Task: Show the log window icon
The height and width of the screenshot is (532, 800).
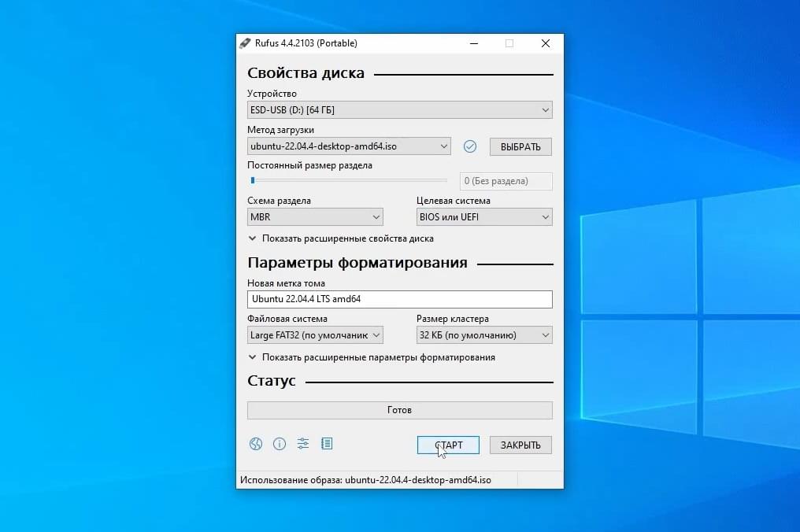Action: (327, 444)
